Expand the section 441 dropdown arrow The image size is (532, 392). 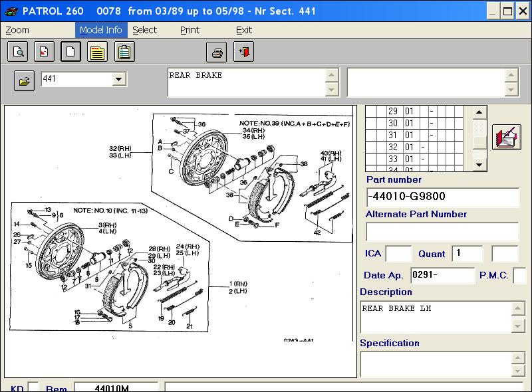point(119,80)
